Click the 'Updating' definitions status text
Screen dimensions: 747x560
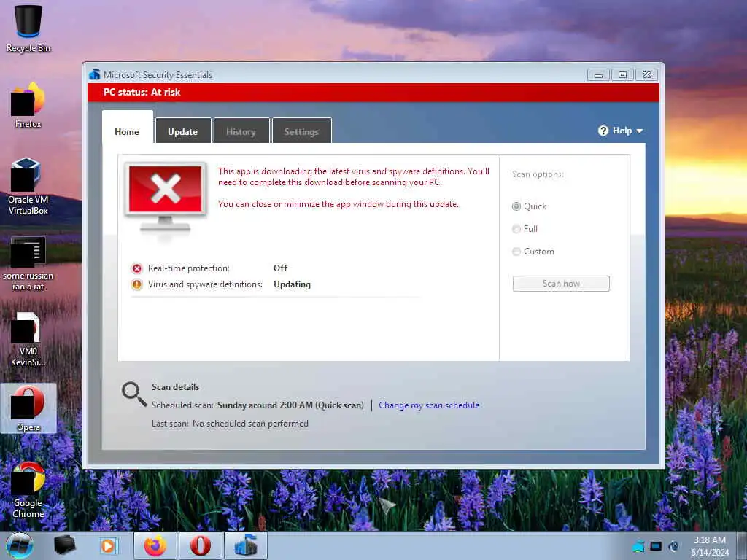click(292, 284)
